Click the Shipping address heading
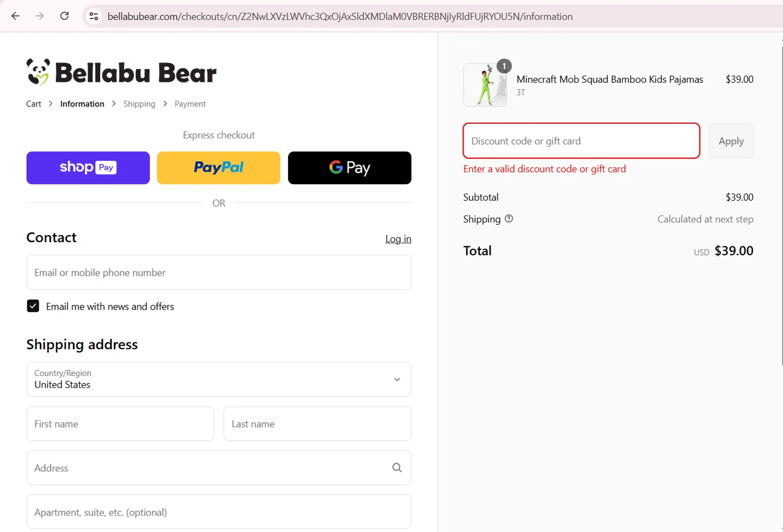The height and width of the screenshot is (532, 783). [82, 345]
